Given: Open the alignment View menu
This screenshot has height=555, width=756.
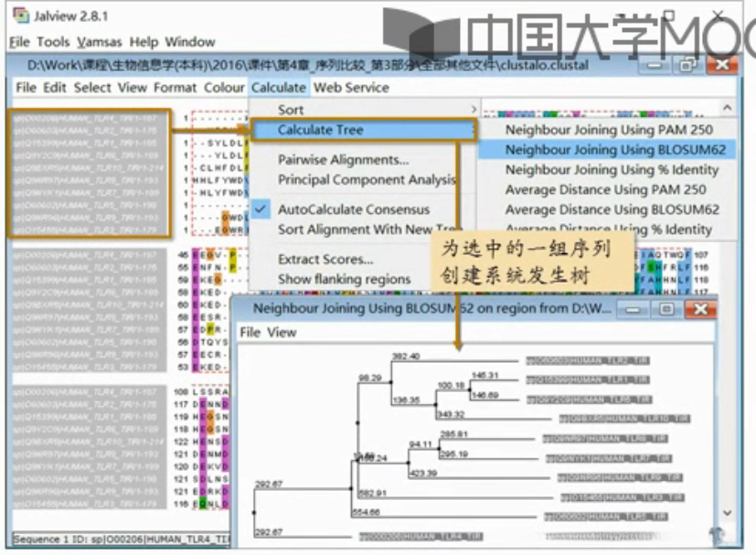Looking at the screenshot, I should click(x=133, y=88).
